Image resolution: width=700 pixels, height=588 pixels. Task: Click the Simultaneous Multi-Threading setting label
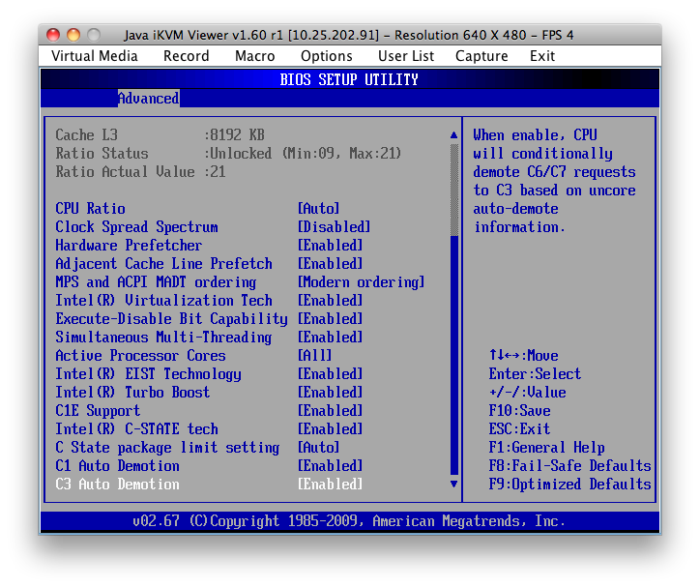pyautogui.click(x=163, y=338)
